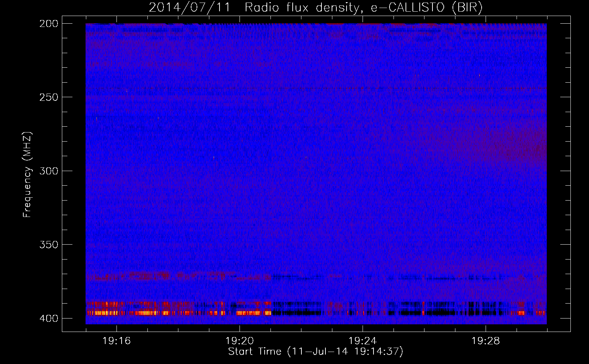Click the 300 frequency tick label
The width and height of the screenshot is (589, 364).
click(x=49, y=171)
